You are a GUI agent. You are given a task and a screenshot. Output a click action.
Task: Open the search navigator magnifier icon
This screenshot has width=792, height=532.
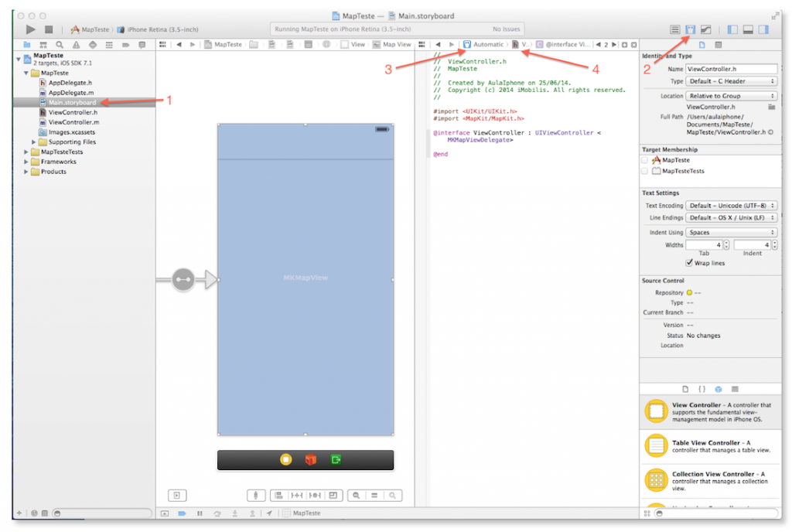pyautogui.click(x=59, y=45)
